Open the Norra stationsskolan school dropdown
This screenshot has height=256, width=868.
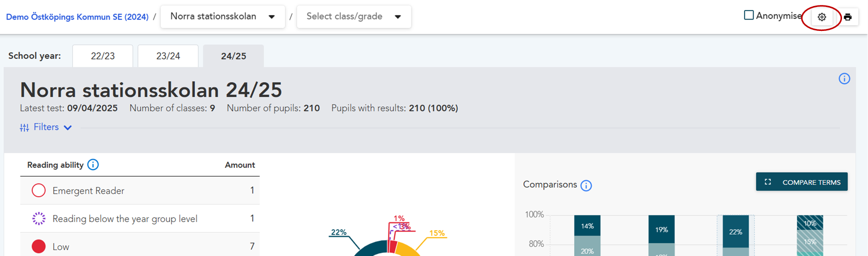[x=222, y=16]
